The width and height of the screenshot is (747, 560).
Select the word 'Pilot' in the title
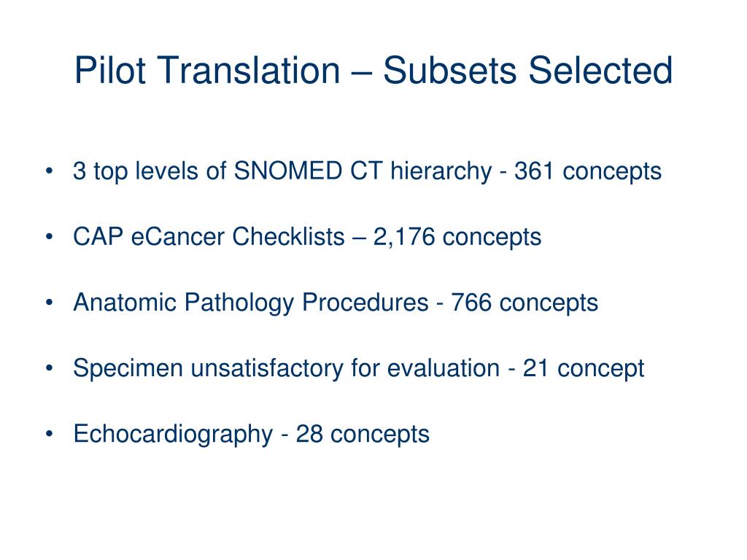pyautogui.click(x=109, y=71)
